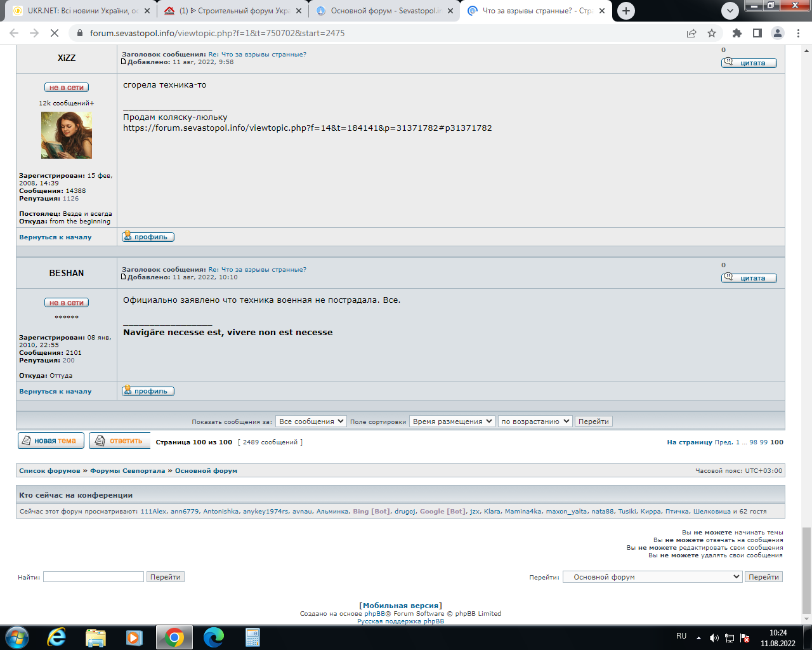Stop page loading with the X icon

55,33
